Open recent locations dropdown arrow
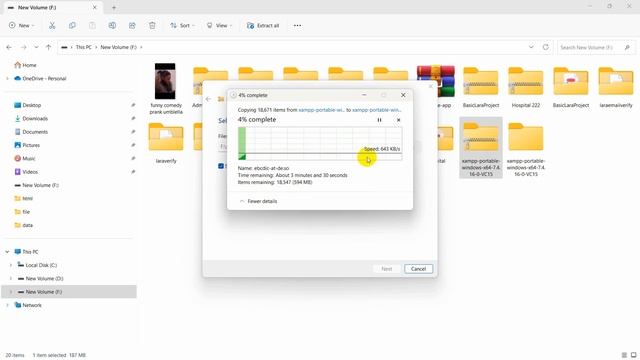Screen dimensions: 640x360 tap(36, 47)
